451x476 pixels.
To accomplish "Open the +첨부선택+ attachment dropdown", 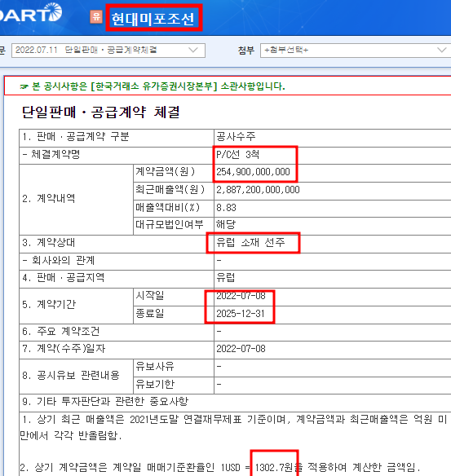I will pyautogui.click(x=356, y=50).
